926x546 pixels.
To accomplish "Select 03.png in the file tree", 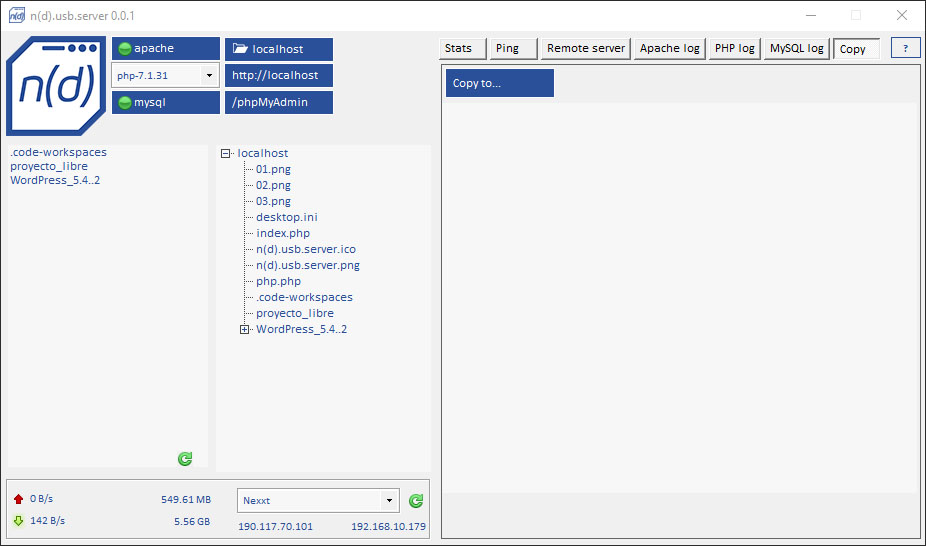I will coord(273,201).
